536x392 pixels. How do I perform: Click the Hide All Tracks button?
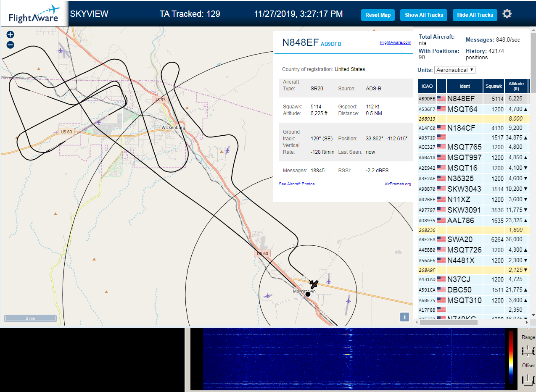tap(475, 15)
